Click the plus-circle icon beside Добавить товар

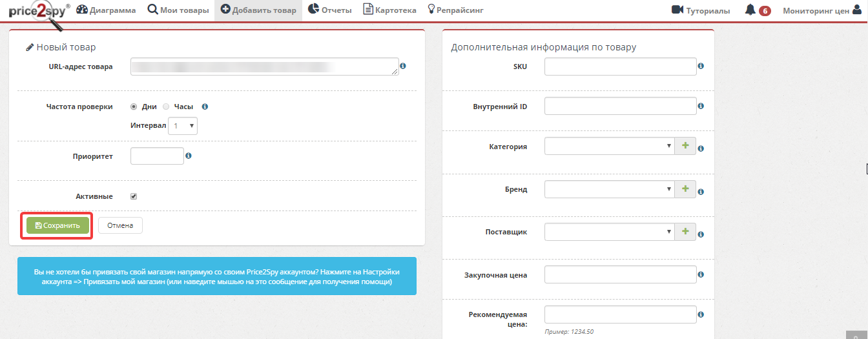pyautogui.click(x=225, y=10)
